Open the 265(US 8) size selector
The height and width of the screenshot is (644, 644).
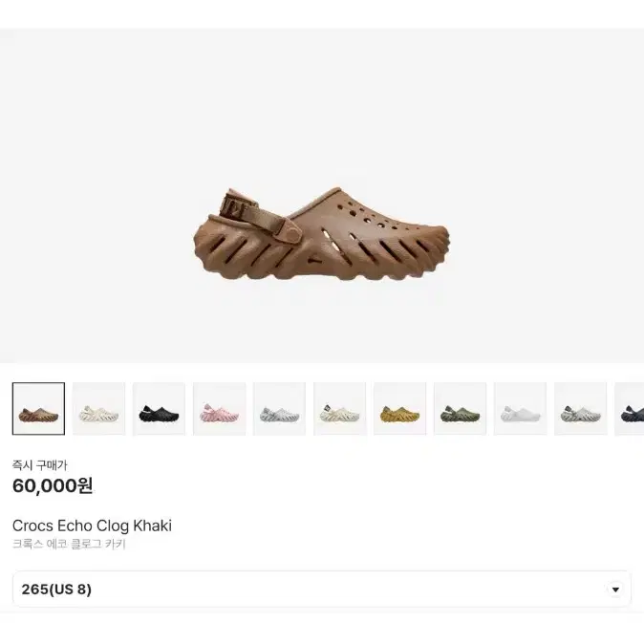tap(322, 589)
